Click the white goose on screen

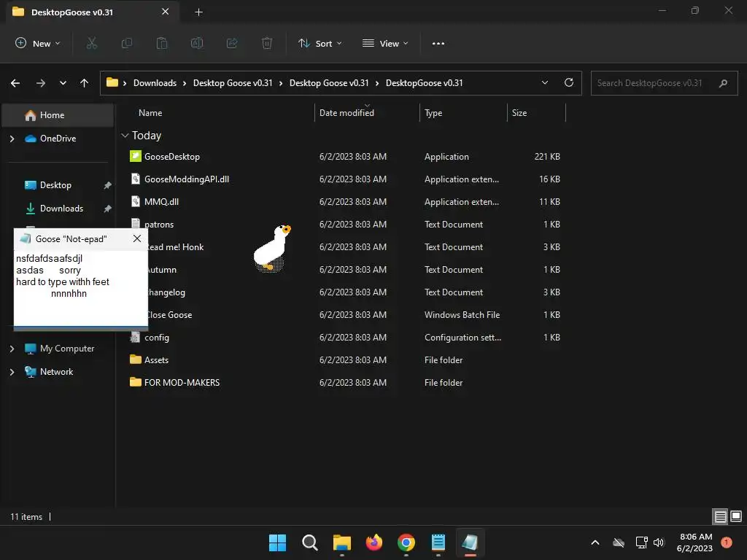point(271,249)
